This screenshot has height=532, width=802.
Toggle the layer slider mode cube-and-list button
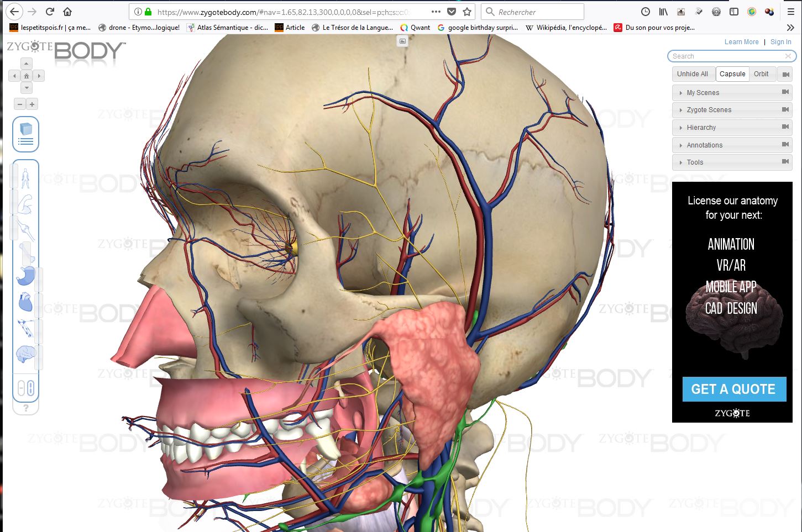tap(25, 134)
